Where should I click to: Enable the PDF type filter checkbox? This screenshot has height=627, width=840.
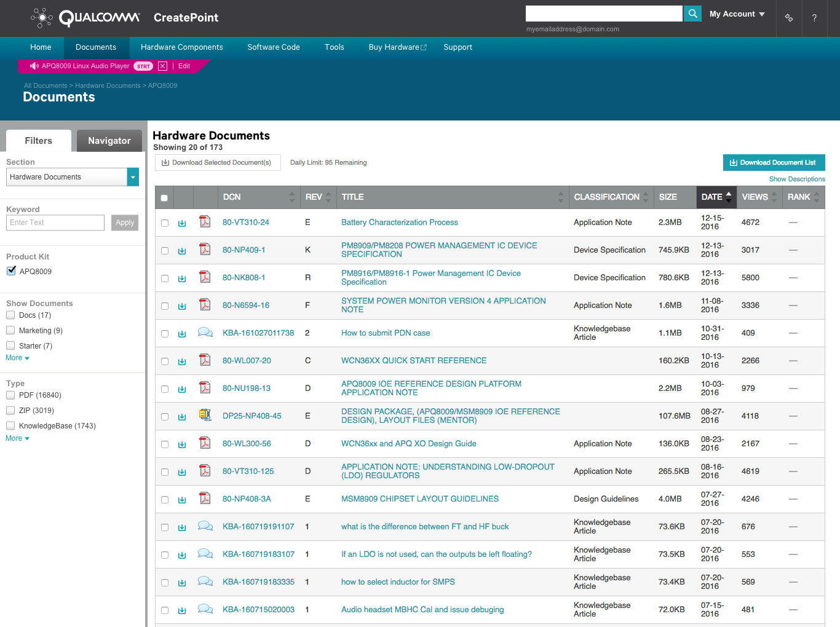(x=10, y=395)
